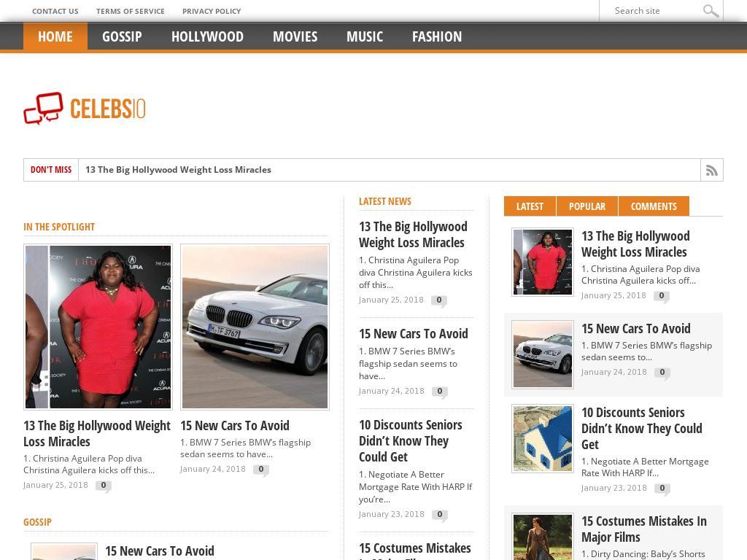Open comment bubble beside January 23 in Latest News

click(x=439, y=515)
